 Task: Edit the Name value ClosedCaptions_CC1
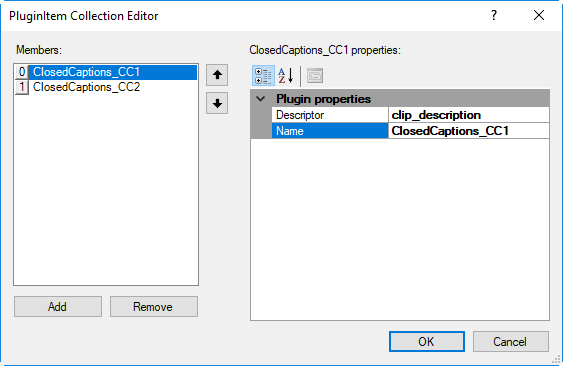(469, 131)
